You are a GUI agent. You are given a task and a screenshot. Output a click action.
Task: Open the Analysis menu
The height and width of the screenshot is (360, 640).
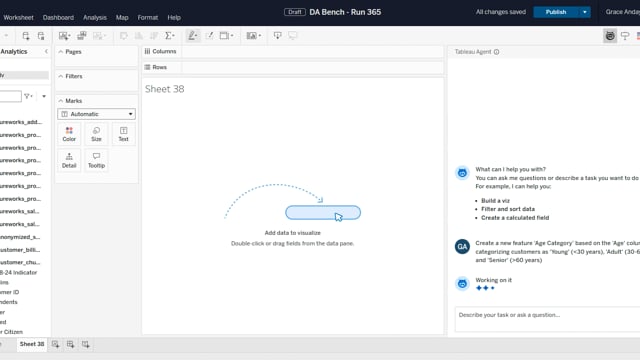[x=95, y=18]
